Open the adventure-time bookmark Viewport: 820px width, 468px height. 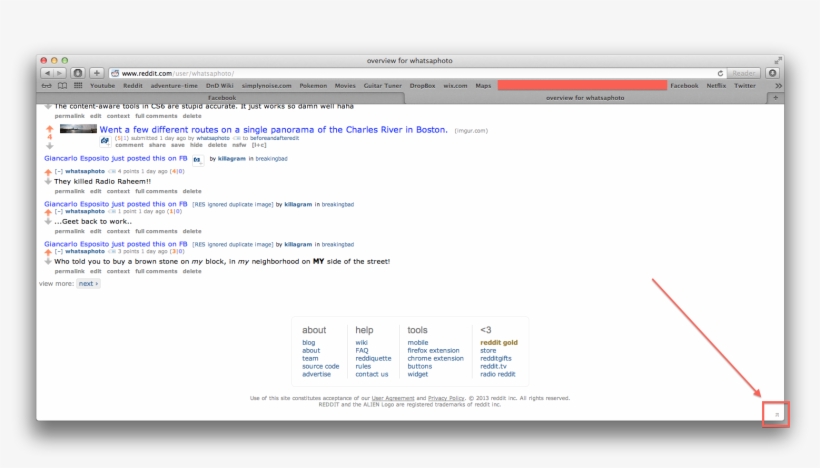174,85
